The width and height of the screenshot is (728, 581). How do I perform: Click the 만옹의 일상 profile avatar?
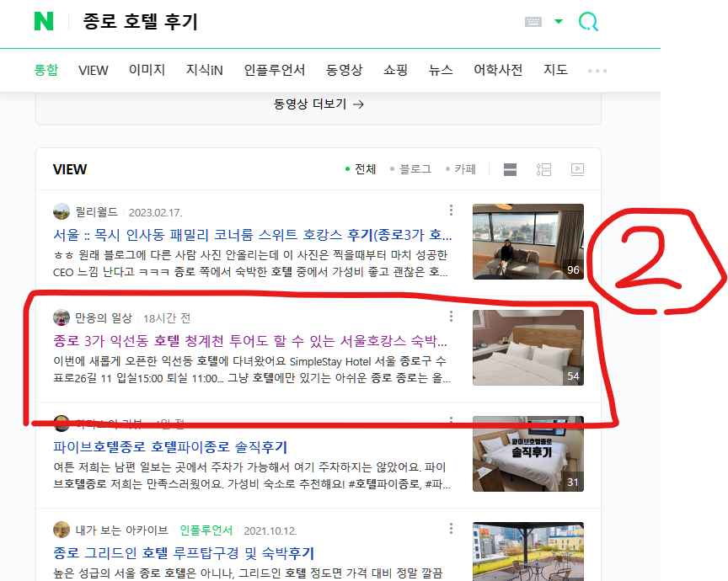62,317
